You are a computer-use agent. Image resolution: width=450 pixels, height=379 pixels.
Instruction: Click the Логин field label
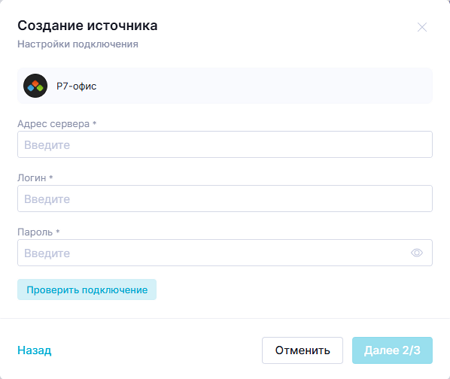click(x=32, y=178)
